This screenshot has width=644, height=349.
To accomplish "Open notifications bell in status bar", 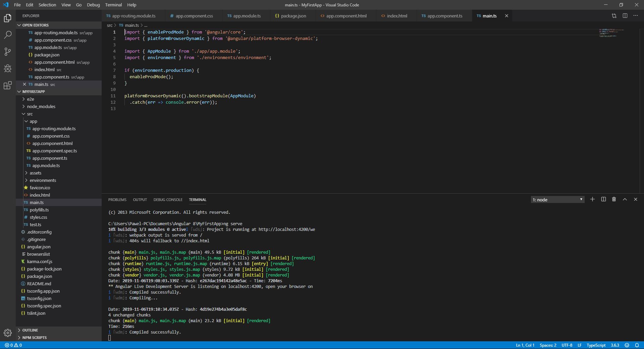I will pos(637,345).
